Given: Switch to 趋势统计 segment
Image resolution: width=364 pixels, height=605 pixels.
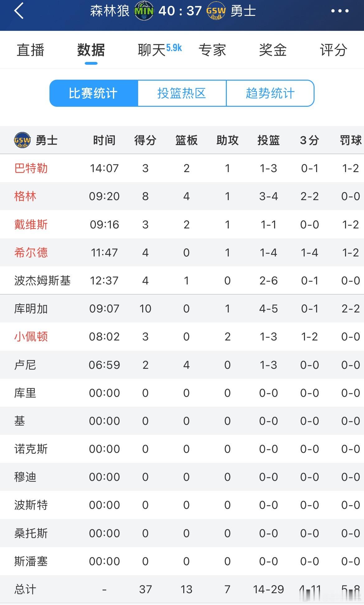Looking at the screenshot, I should 270,93.
